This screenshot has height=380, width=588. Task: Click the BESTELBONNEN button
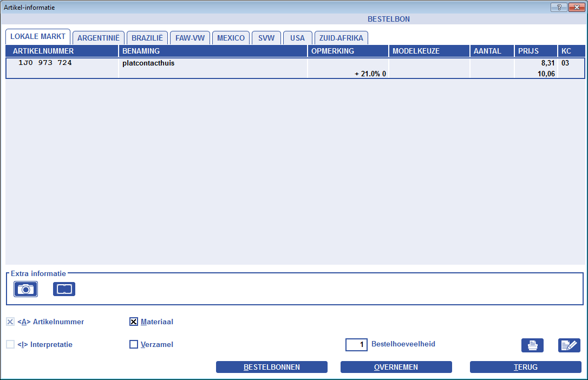(272, 367)
